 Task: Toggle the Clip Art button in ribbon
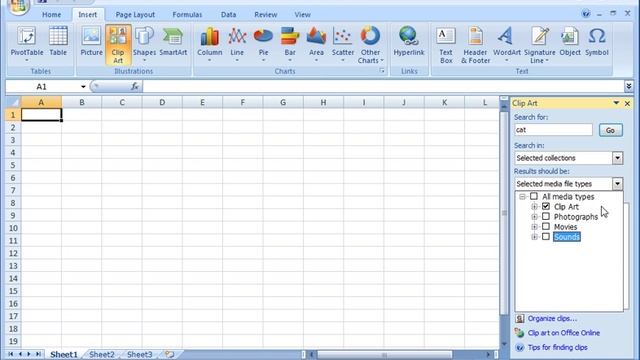118,44
